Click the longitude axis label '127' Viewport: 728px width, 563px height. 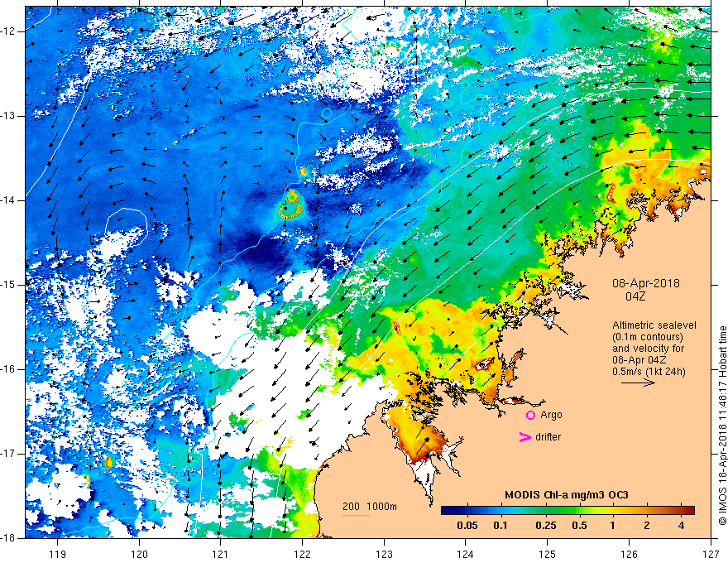pyautogui.click(x=711, y=554)
